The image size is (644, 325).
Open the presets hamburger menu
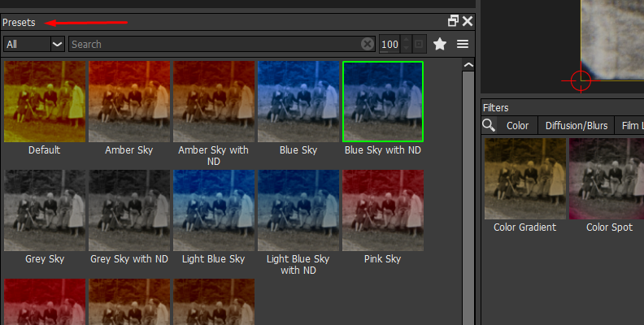click(x=463, y=44)
